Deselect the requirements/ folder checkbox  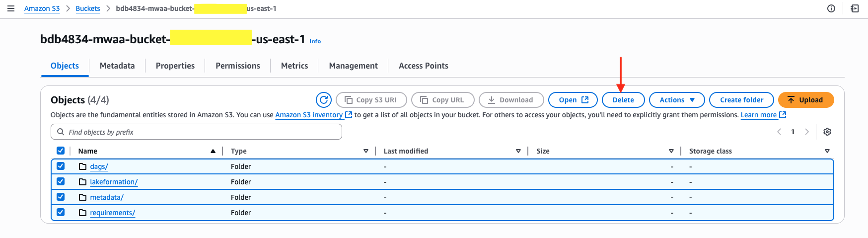pos(61,212)
